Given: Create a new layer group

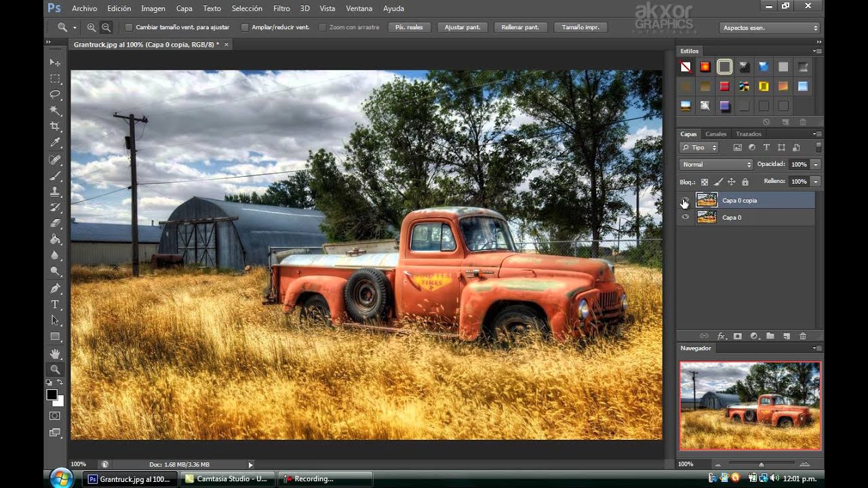Looking at the screenshot, I should coord(770,336).
